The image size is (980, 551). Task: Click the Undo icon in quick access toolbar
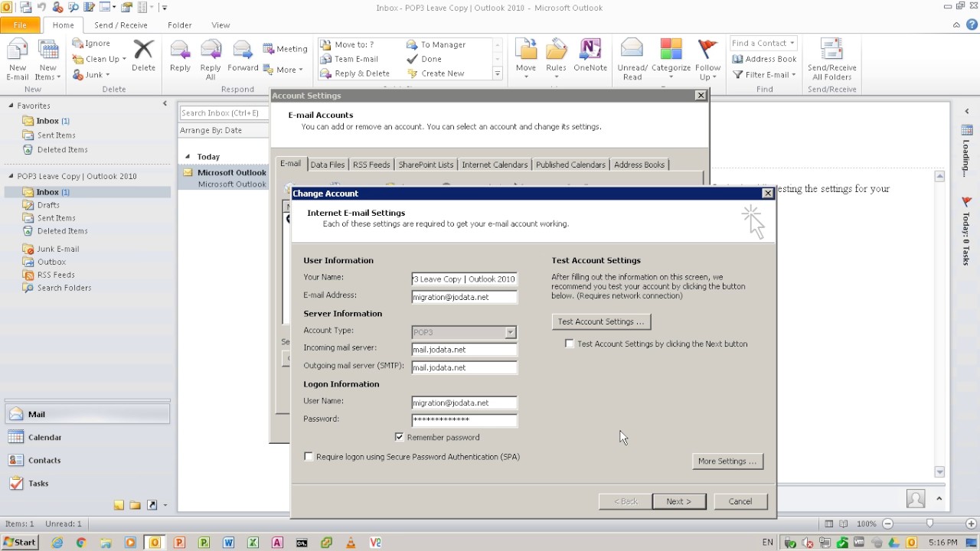pos(42,8)
